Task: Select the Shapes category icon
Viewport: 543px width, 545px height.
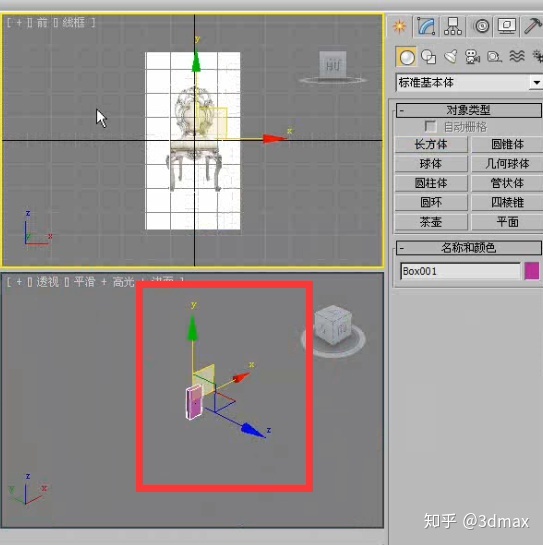Action: (x=428, y=57)
